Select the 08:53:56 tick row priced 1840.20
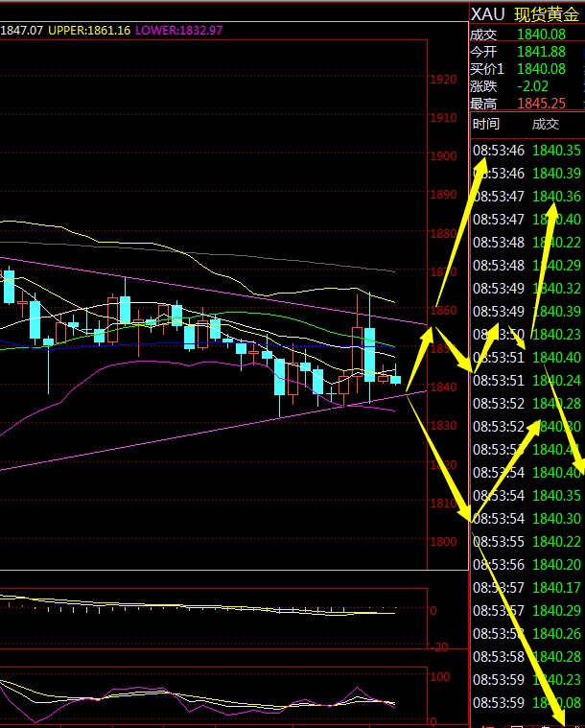Viewport: 585px width, 728px height. click(x=526, y=565)
